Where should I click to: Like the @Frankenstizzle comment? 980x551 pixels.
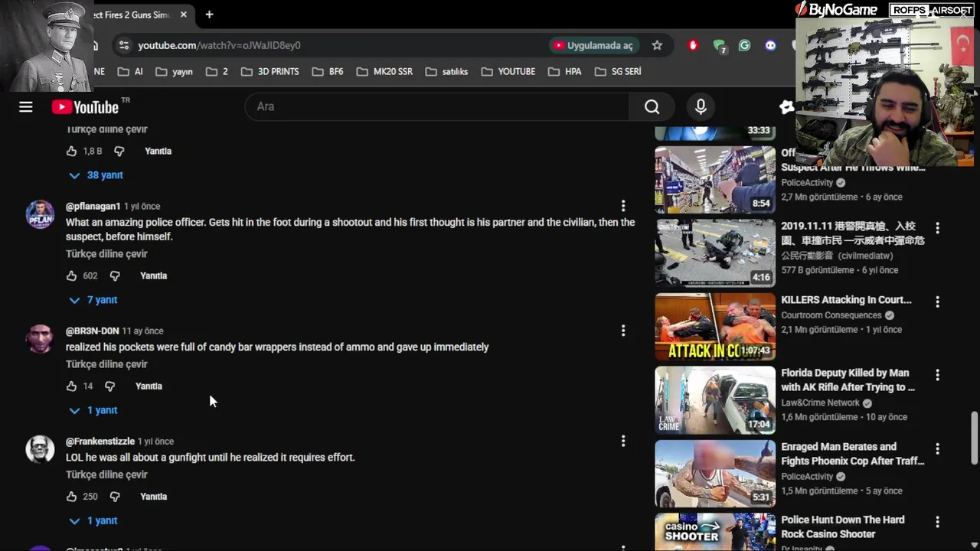[71, 497]
